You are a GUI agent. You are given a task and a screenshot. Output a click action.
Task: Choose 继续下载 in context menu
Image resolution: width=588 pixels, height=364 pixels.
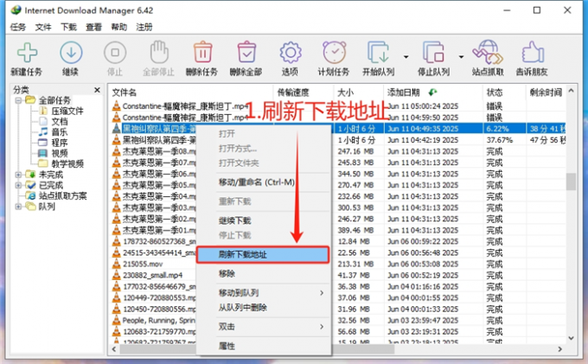[x=263, y=220]
